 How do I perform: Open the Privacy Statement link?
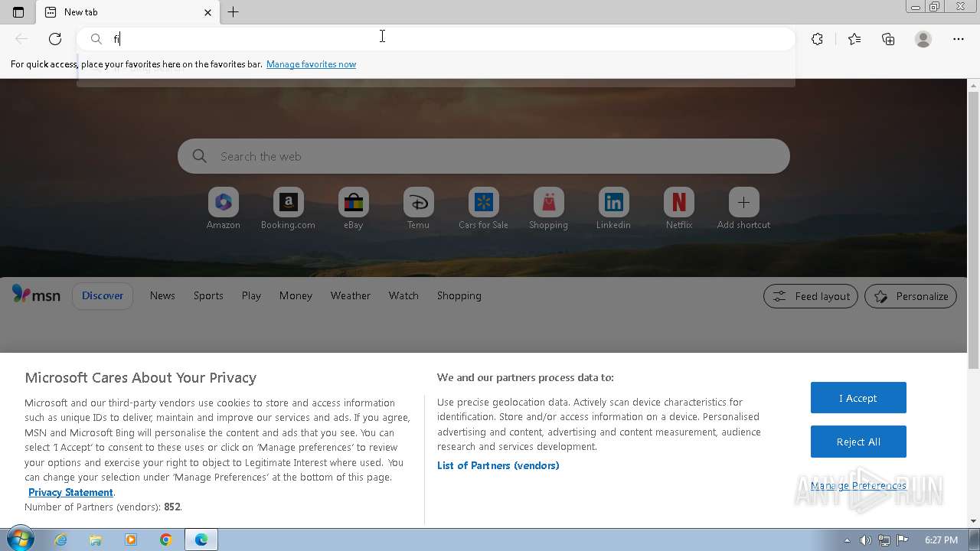coord(70,492)
